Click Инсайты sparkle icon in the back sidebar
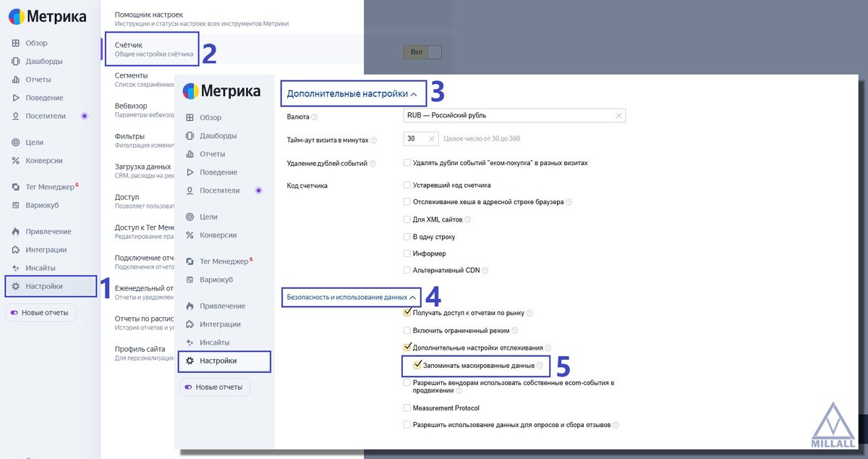 tap(16, 268)
